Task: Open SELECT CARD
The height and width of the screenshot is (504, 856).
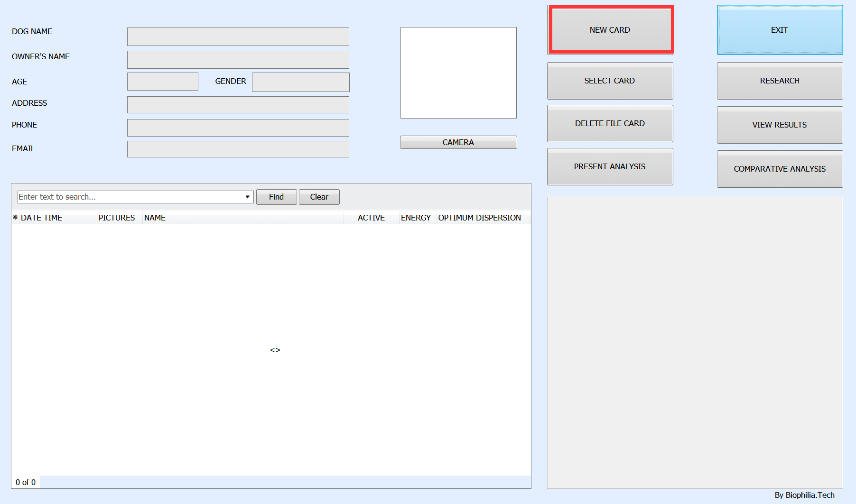Action: click(610, 81)
